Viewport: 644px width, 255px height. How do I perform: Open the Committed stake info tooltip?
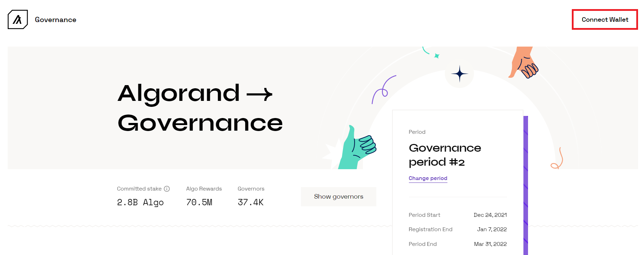click(x=167, y=188)
